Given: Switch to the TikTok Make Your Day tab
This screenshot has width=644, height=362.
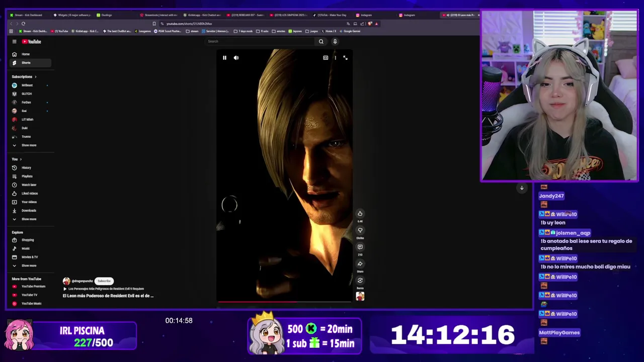Looking at the screenshot, I should coord(332,15).
